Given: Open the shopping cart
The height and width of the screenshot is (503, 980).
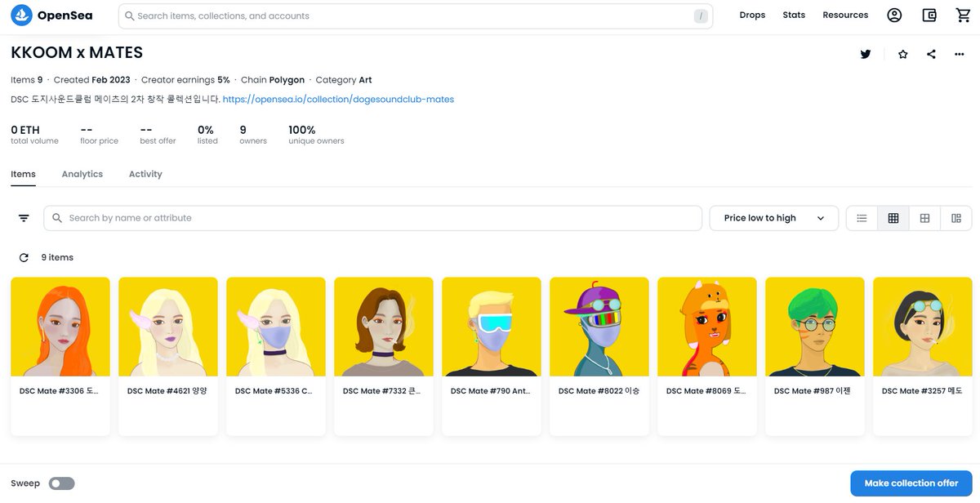Looking at the screenshot, I should tap(963, 15).
